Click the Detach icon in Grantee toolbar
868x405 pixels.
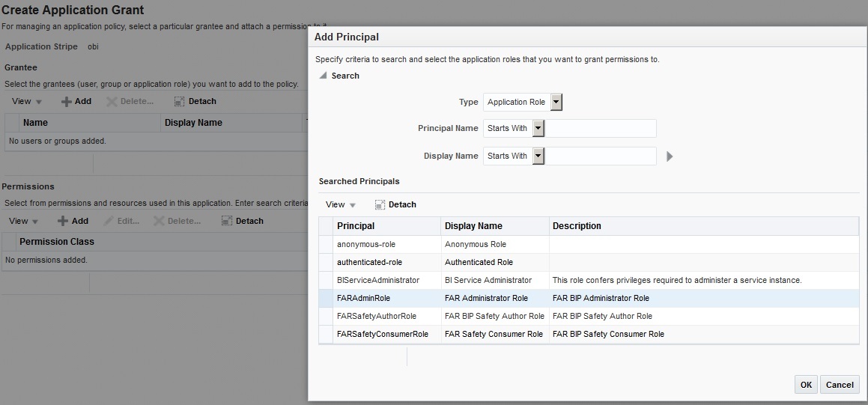(180, 101)
